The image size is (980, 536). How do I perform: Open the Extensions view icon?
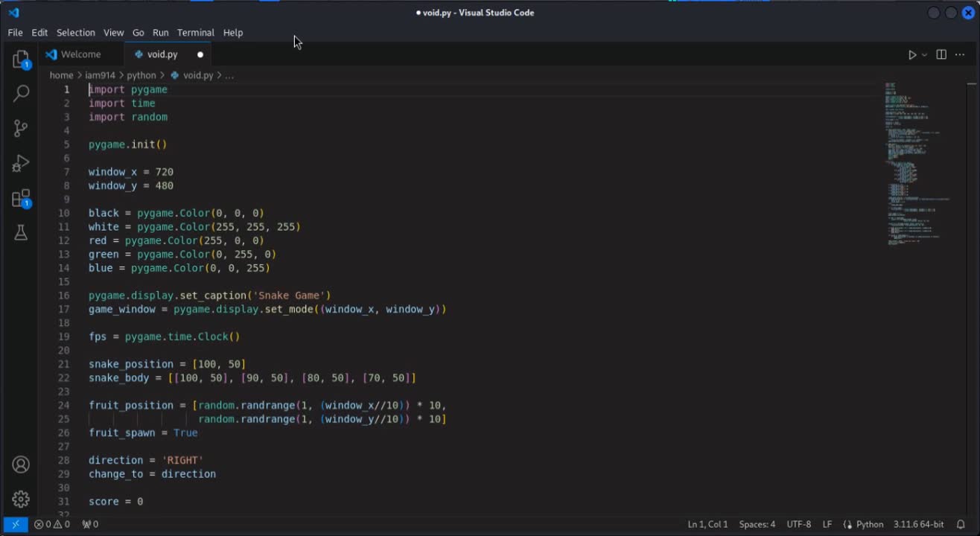pyautogui.click(x=21, y=199)
